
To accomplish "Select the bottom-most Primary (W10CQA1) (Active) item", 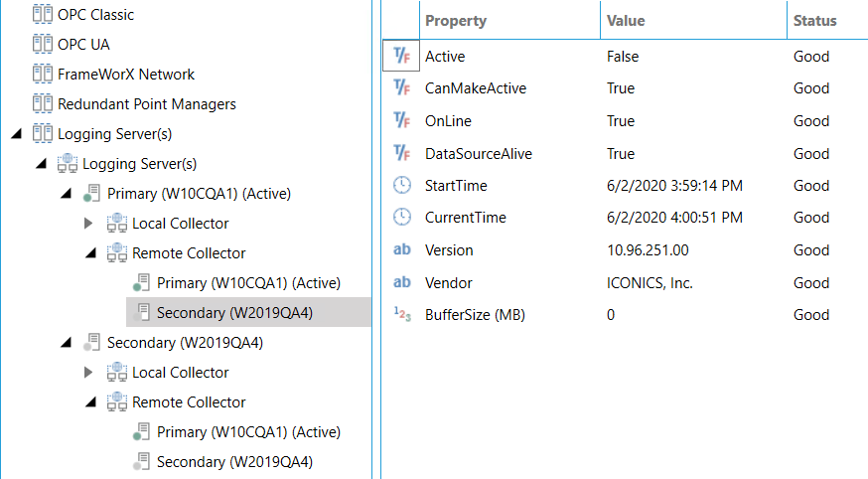I will [x=248, y=432].
